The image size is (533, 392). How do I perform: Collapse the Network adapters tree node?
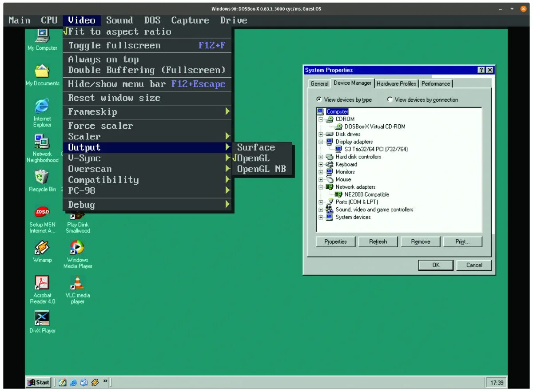[321, 187]
